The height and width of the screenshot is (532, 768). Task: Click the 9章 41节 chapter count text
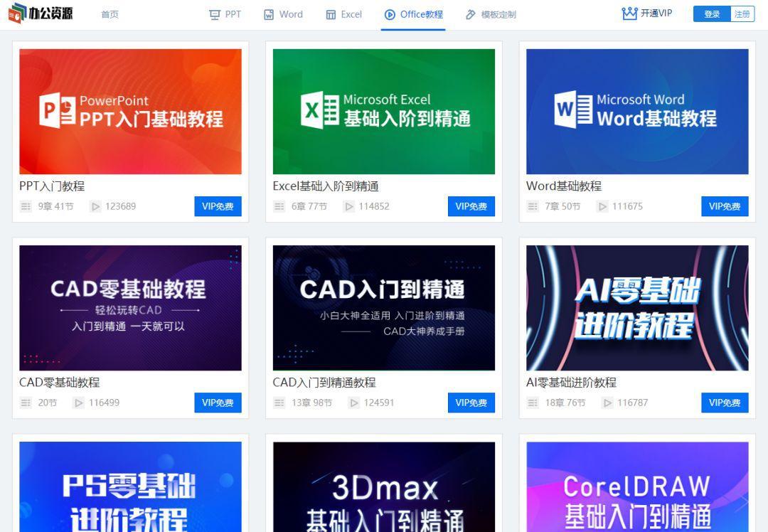tap(56, 207)
